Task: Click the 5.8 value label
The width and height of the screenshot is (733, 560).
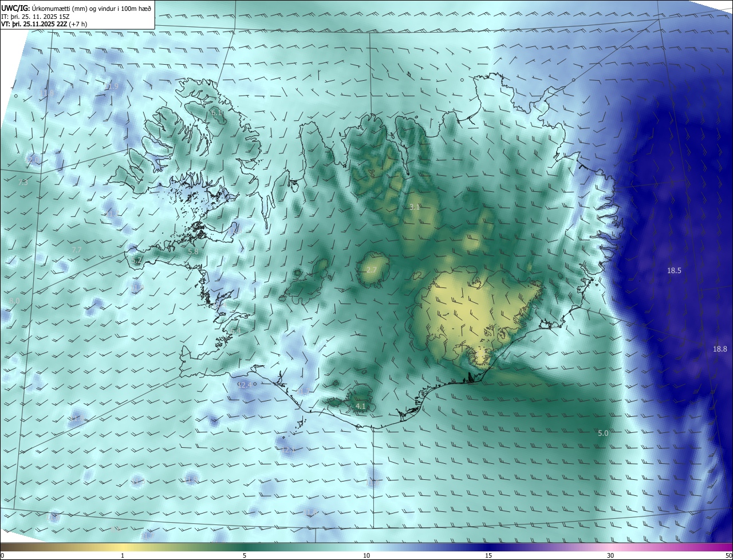Action: point(193,251)
